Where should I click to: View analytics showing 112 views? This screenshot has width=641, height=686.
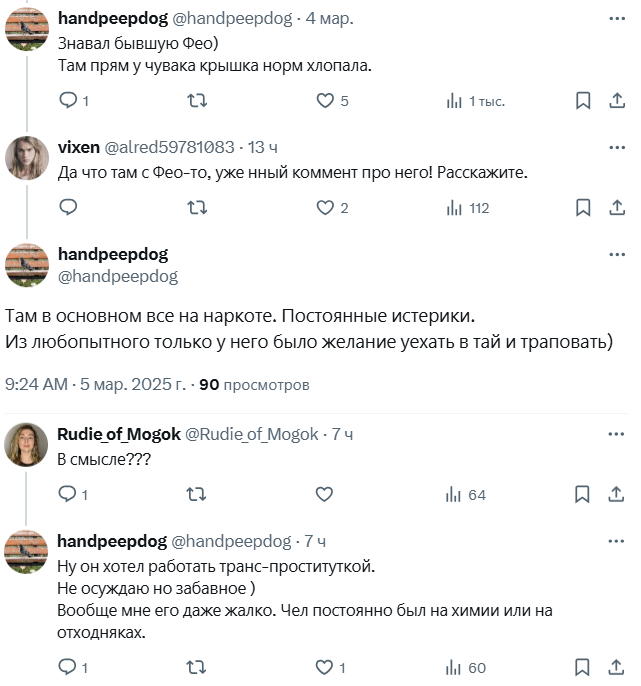[467, 208]
